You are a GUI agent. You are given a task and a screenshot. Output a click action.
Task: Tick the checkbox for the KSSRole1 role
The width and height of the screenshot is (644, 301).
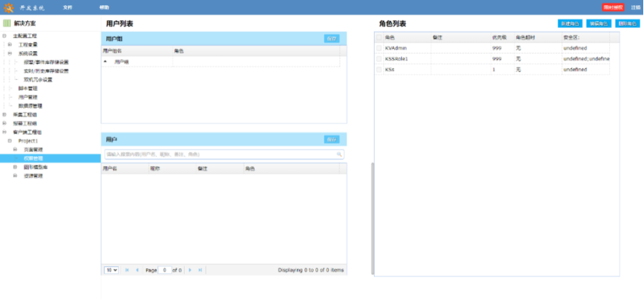[x=379, y=59]
